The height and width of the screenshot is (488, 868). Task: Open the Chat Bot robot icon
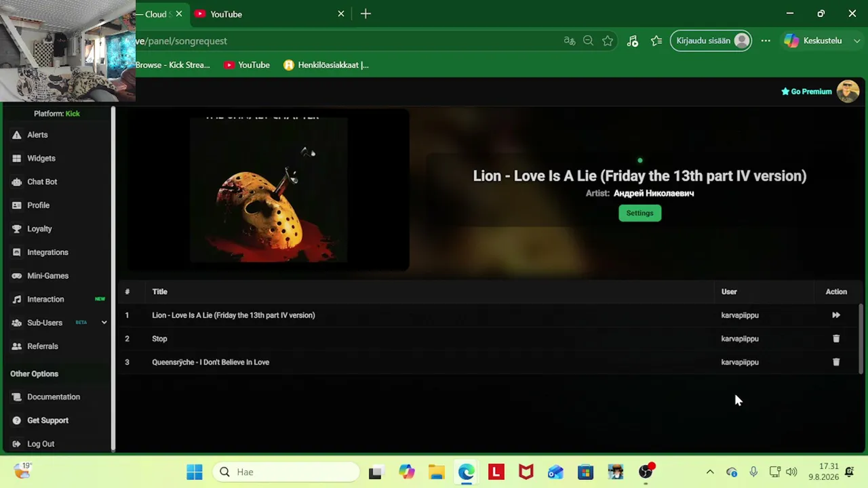pyautogui.click(x=16, y=182)
